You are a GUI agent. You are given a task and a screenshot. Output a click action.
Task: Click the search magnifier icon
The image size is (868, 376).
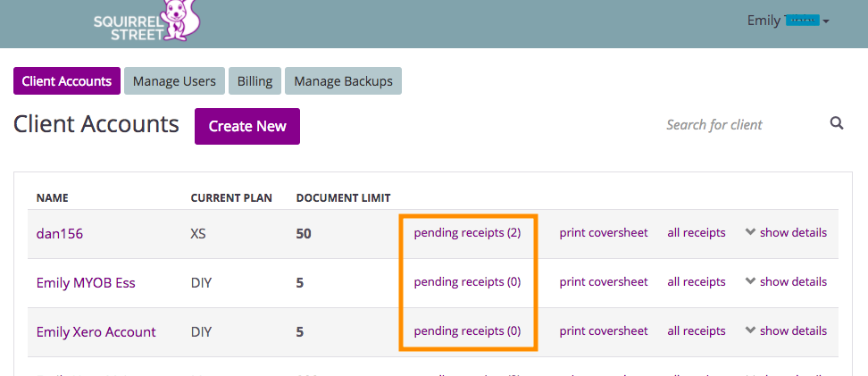point(837,123)
